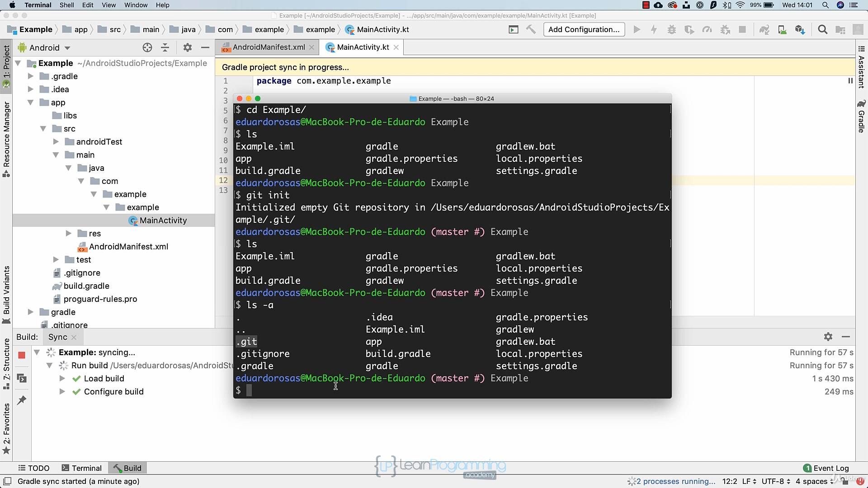This screenshot has height=488, width=868.
Task: Open the Shell menu
Action: (66, 5)
